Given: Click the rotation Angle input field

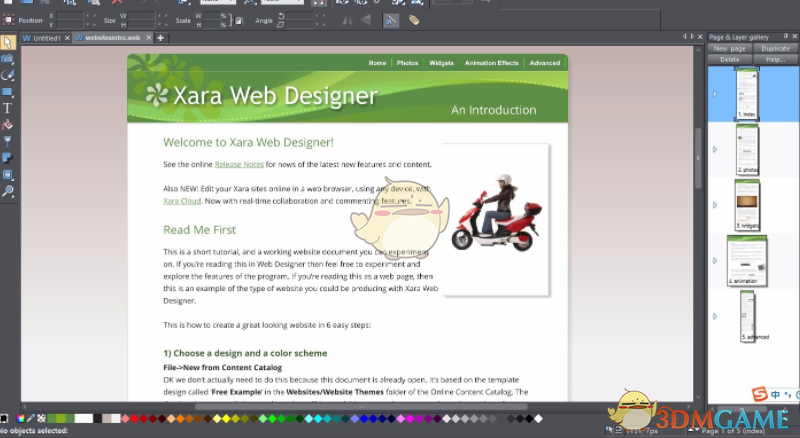Looking at the screenshot, I should [x=299, y=16].
